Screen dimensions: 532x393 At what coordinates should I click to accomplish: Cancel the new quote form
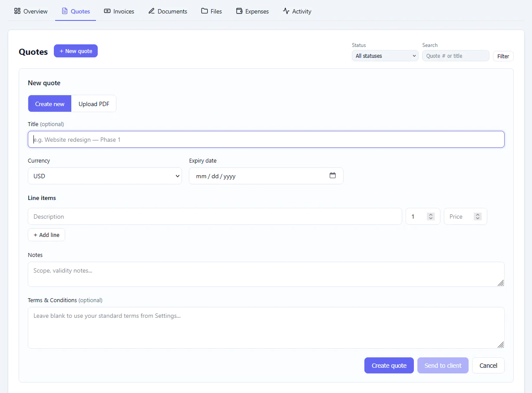pyautogui.click(x=488, y=366)
